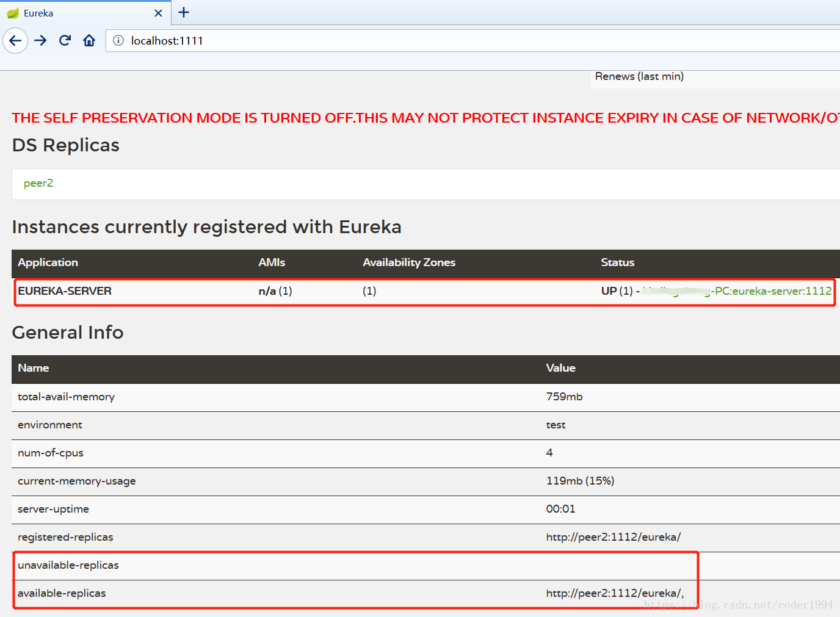Open a new tab with the plus button
Screen dimensions: 840x617
(184, 12)
